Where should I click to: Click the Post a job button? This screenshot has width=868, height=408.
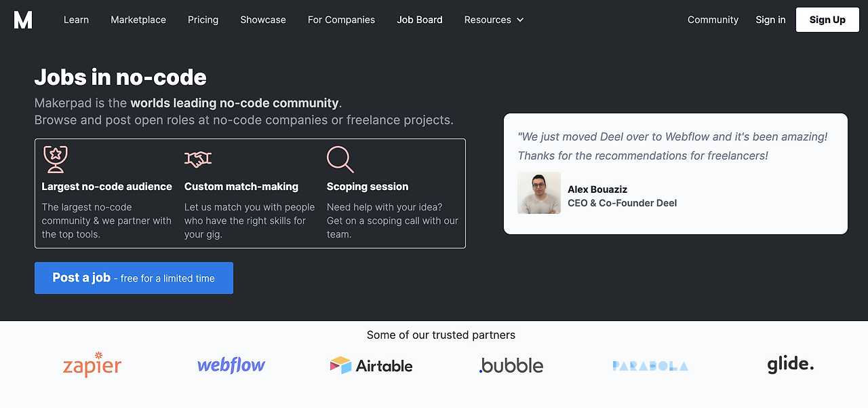pos(134,278)
